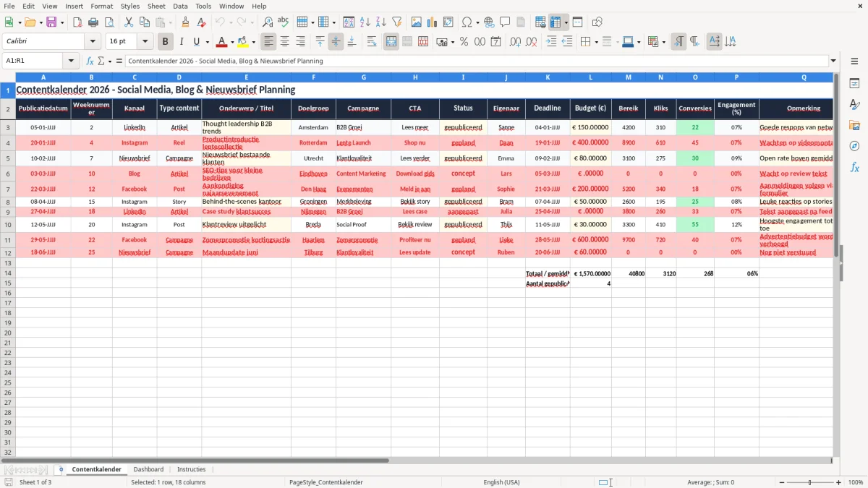Click the English (USA) language status
Screen dimensions: 868x488
click(x=502, y=482)
